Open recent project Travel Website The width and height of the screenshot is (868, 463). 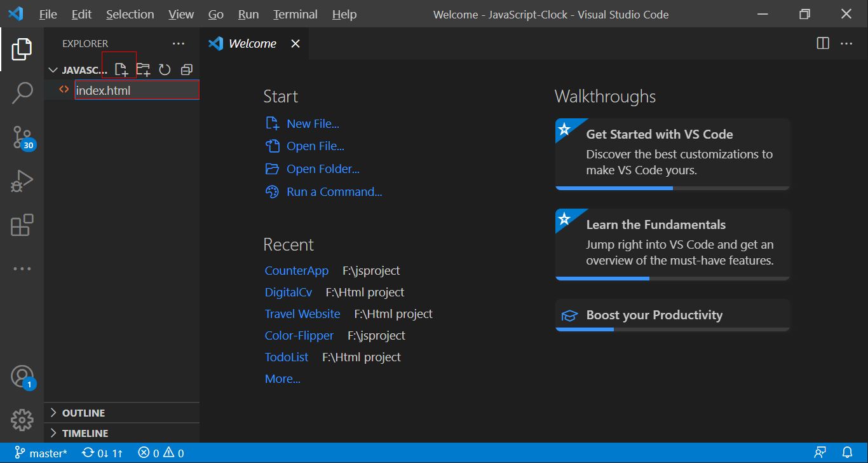pos(302,314)
